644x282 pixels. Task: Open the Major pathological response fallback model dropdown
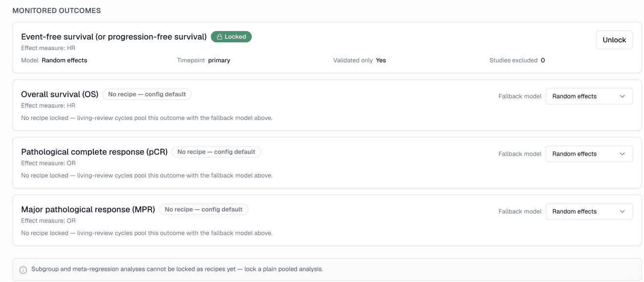click(589, 211)
